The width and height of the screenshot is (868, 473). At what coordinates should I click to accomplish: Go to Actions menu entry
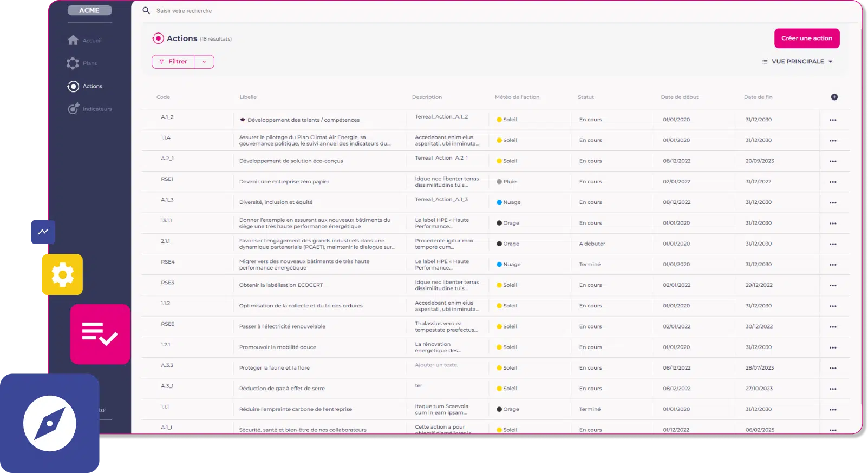(93, 86)
